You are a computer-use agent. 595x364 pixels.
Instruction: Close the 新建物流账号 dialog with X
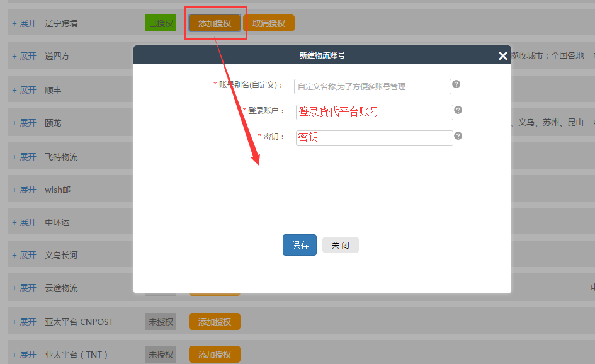pos(502,55)
